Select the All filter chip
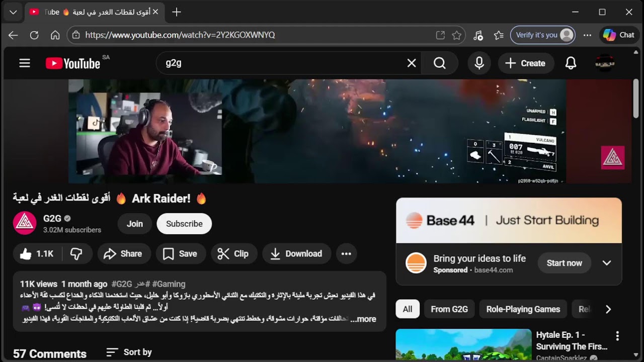This screenshot has width=644, height=362. 408,309
